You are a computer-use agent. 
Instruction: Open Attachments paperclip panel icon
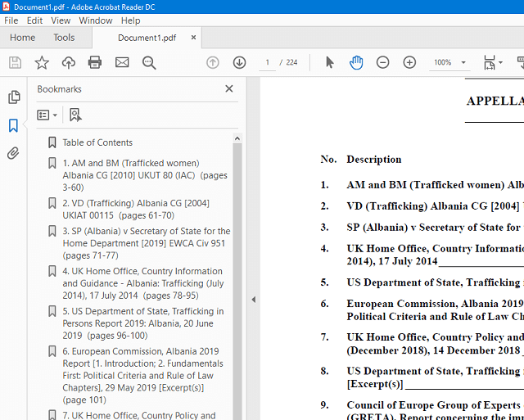[x=13, y=153]
